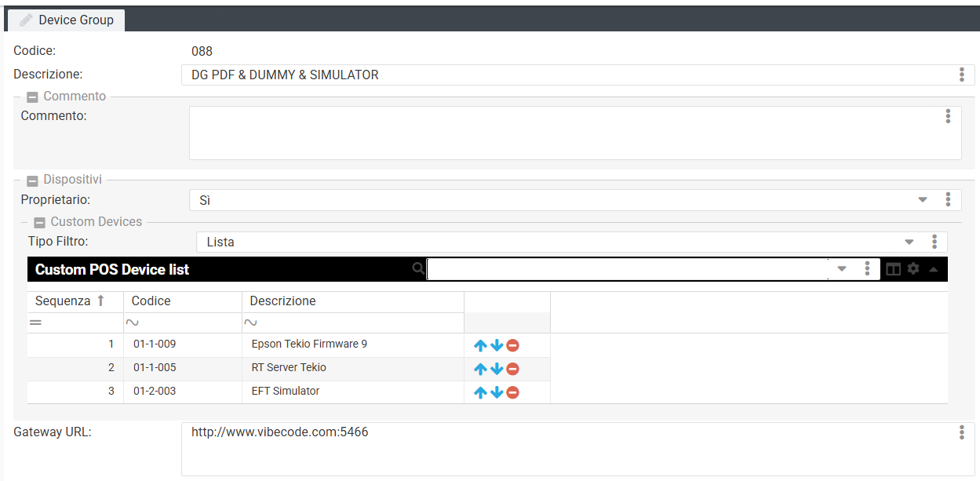Click the search magnifier in device list
Image resolution: width=980 pixels, height=481 pixels.
point(418,269)
